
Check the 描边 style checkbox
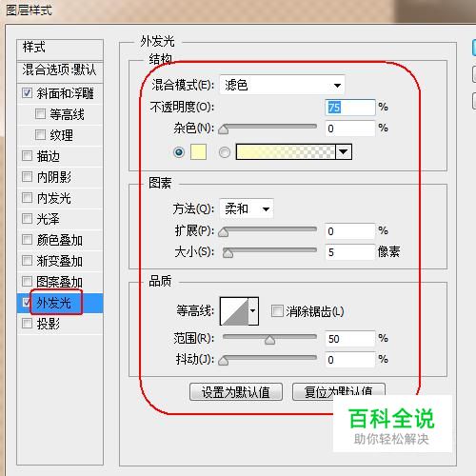(27, 155)
